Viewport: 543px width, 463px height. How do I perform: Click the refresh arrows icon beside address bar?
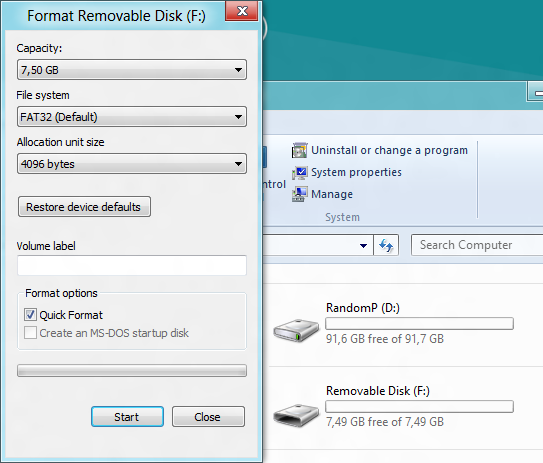(x=386, y=246)
